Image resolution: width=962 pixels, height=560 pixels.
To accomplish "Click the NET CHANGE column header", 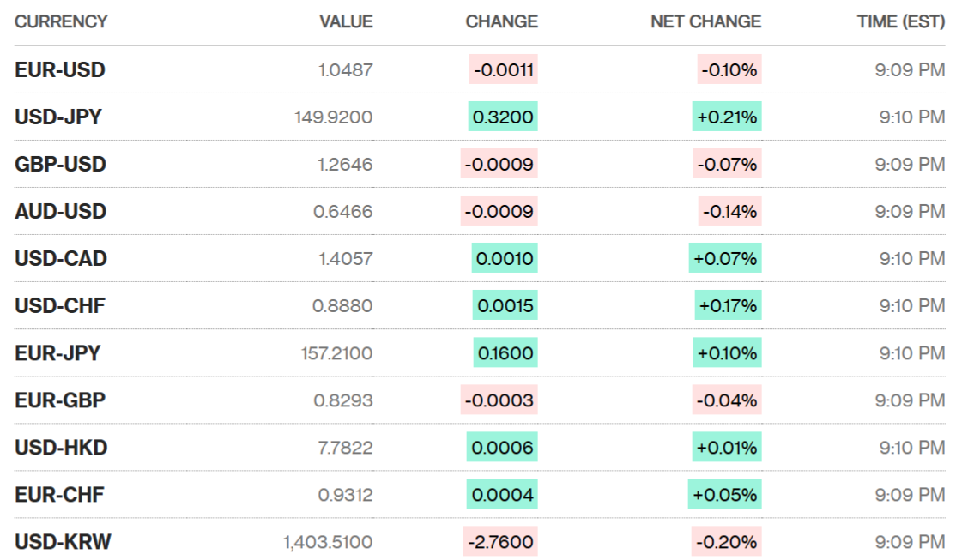I will pos(705,22).
